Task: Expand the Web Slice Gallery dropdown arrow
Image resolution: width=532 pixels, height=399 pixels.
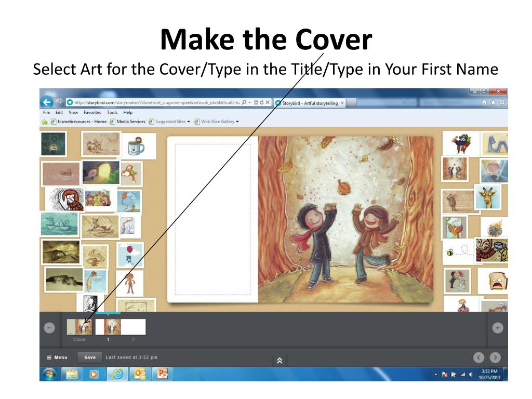Action: tap(237, 122)
